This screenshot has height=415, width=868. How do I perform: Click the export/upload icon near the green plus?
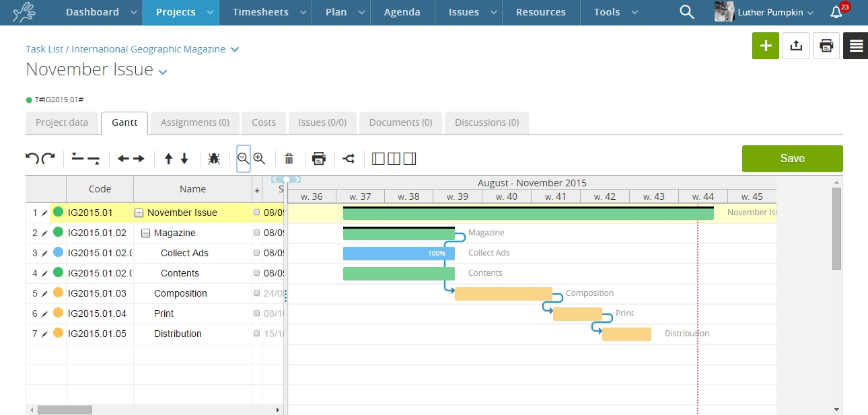pos(796,45)
